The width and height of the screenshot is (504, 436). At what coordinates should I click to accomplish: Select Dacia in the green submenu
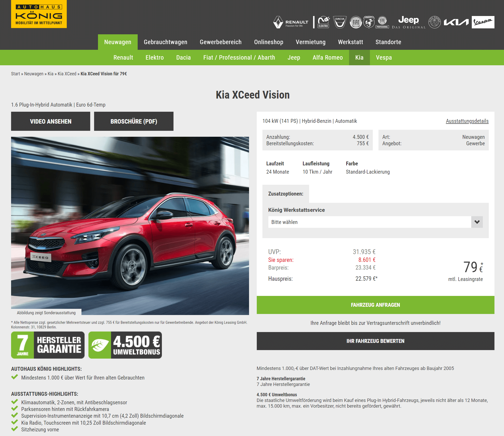point(184,58)
